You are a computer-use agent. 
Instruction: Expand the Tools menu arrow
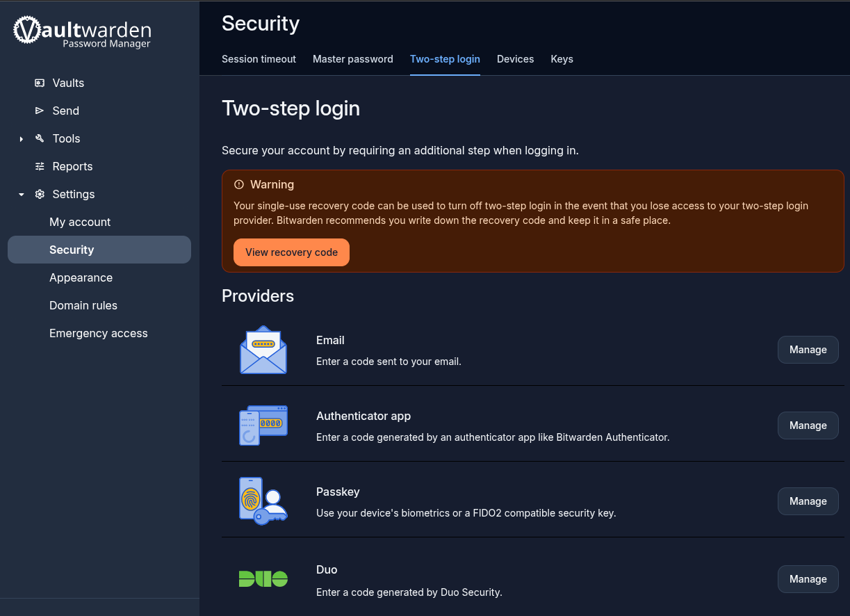pyautogui.click(x=22, y=139)
